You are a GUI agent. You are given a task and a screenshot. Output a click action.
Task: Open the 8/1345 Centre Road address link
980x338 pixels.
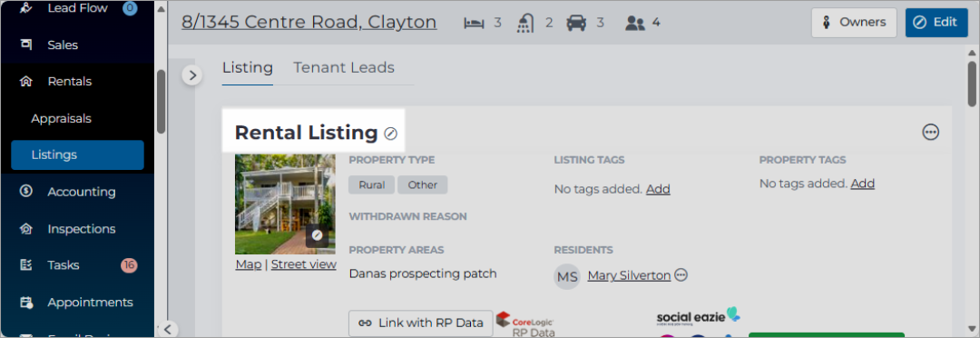(309, 22)
